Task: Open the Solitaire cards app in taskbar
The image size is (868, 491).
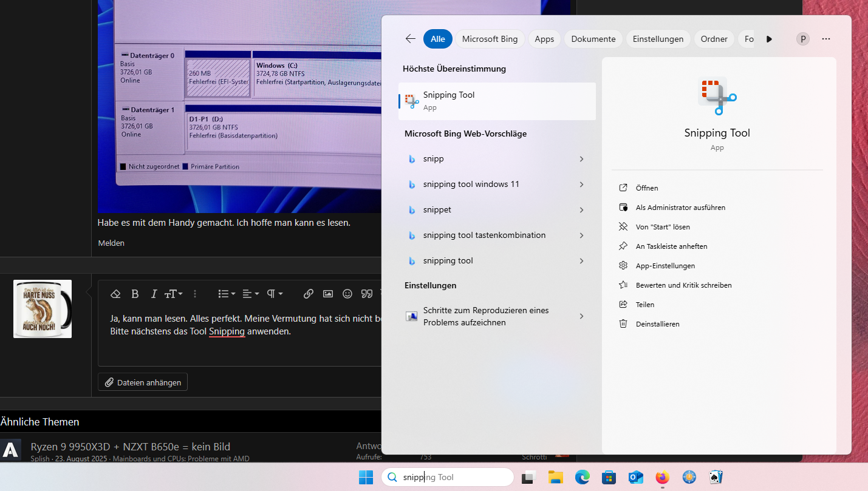Action: click(x=716, y=478)
